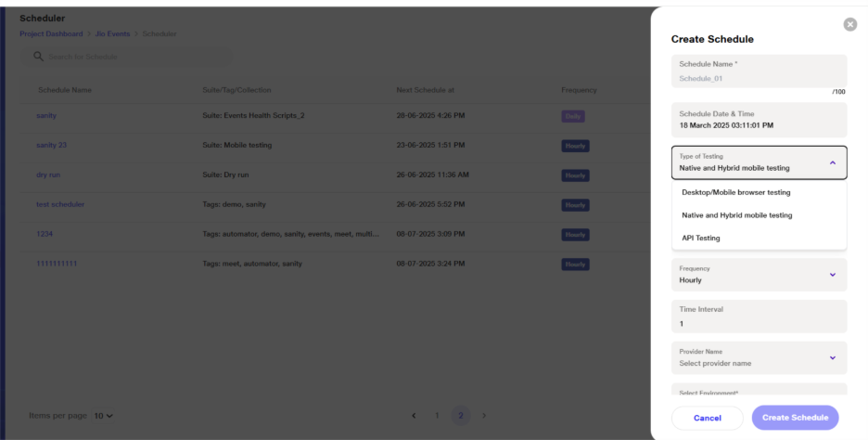Click 28-06-2025 4:26 PM cell
The height and width of the screenshot is (440, 868).
click(x=430, y=116)
